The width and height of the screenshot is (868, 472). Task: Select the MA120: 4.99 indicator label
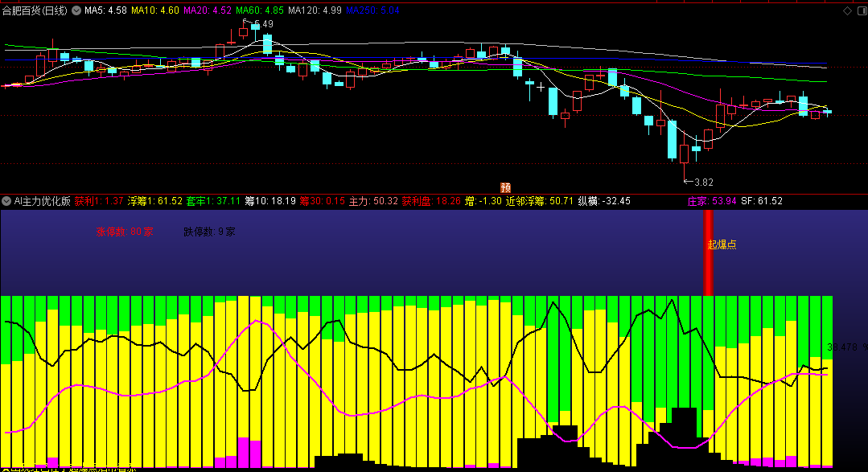(315, 10)
